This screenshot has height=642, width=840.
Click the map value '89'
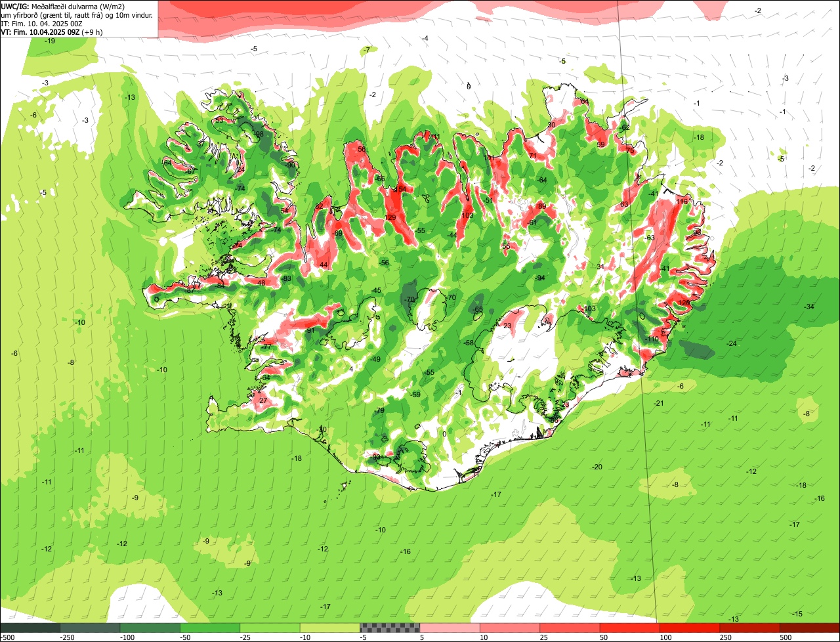[542, 206]
